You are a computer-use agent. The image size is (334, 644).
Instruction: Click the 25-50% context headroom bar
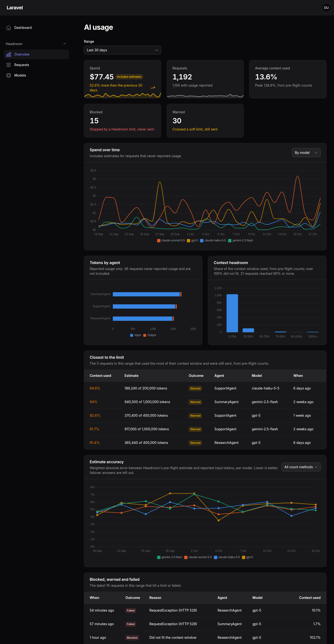tap(248, 330)
